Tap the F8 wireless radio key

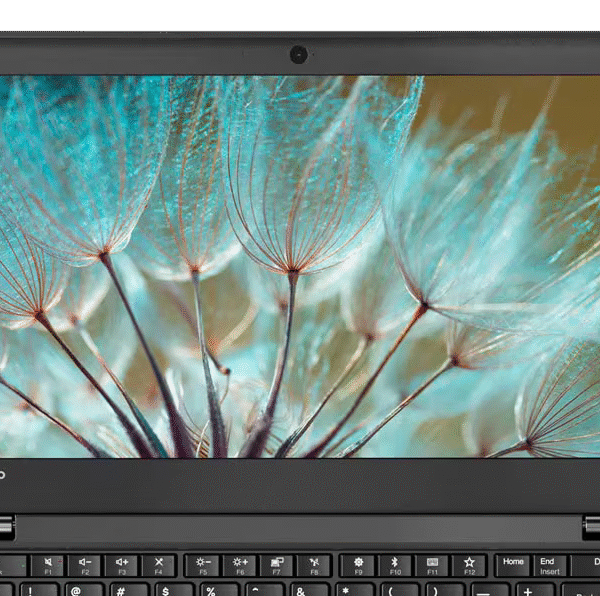[314, 566]
